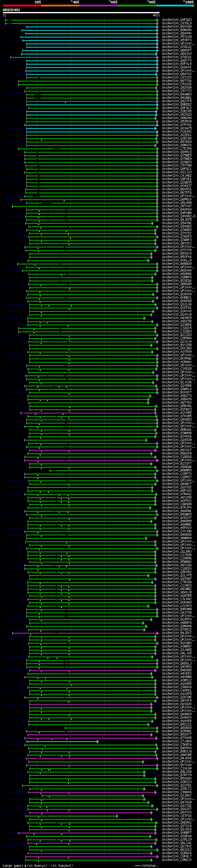Select hit label UniRef100_C6RQ98
This screenshot has width=197, height=868.
pos(177,504)
